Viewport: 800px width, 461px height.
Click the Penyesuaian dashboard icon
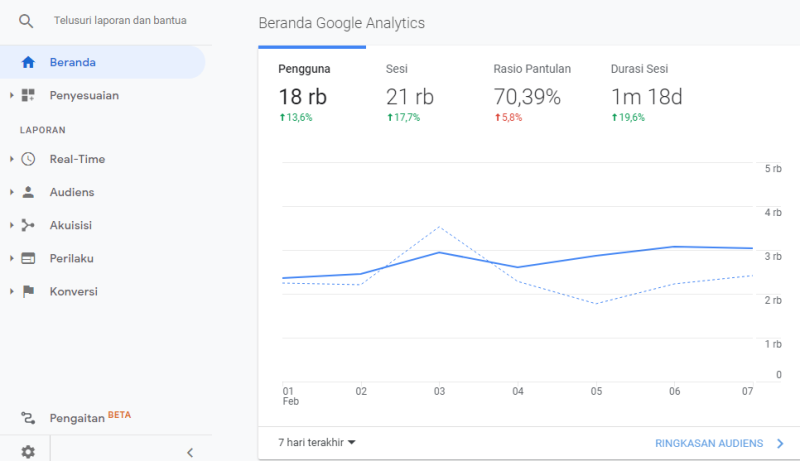coord(28,95)
